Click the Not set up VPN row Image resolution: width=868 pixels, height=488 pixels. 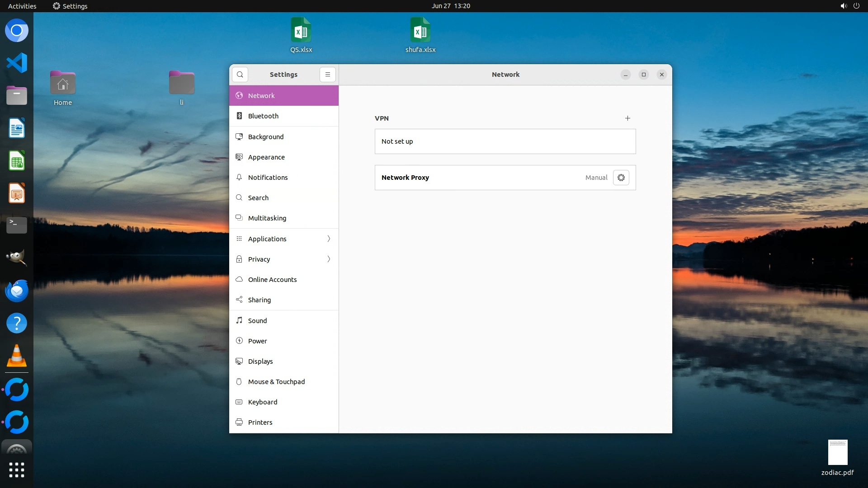[x=505, y=141]
